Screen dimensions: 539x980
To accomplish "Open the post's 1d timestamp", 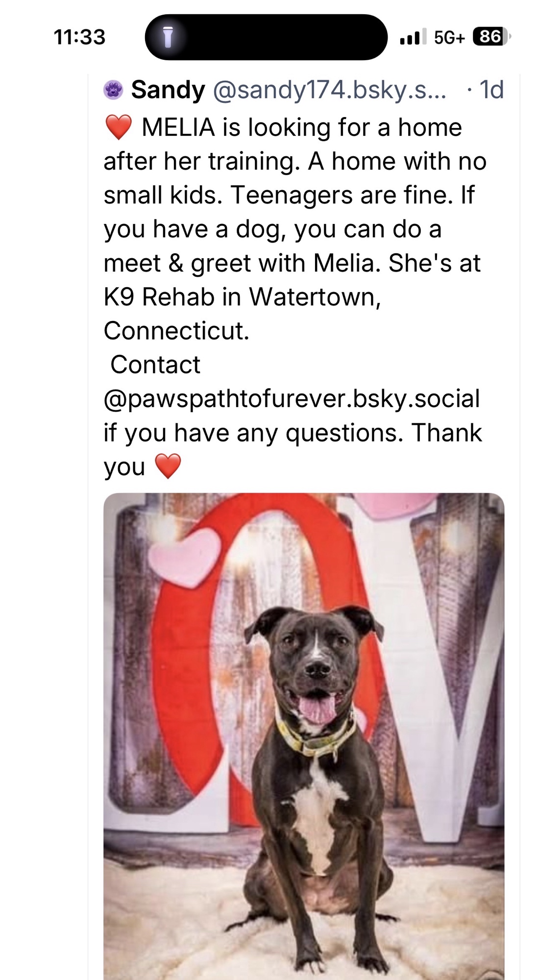I will 491,90.
